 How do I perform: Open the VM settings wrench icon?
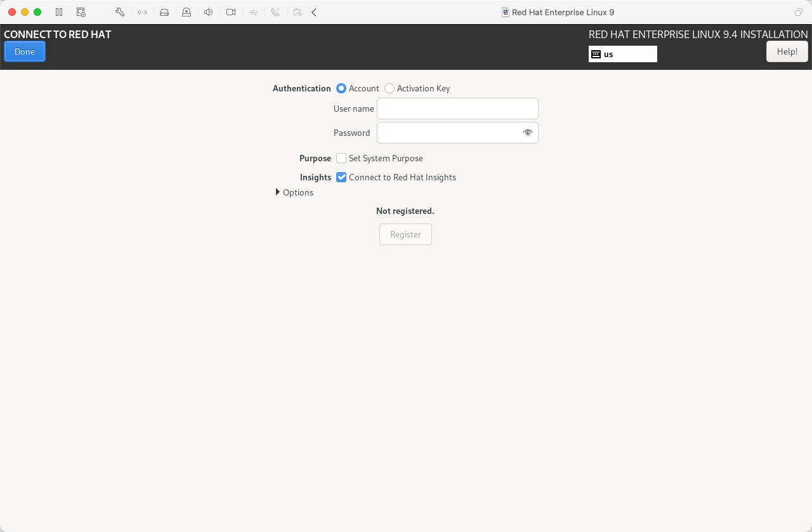point(120,12)
